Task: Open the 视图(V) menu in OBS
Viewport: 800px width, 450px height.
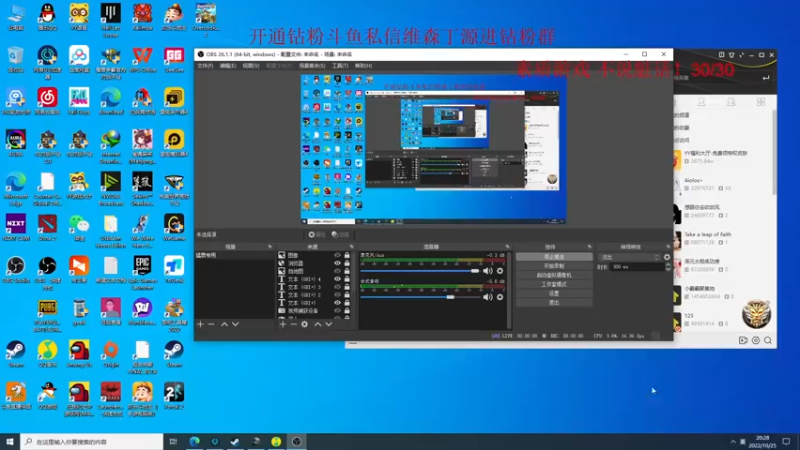Action: tap(251, 66)
